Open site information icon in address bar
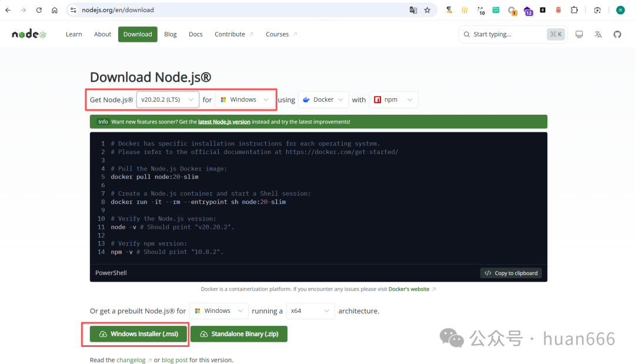The image size is (635, 364). click(73, 10)
